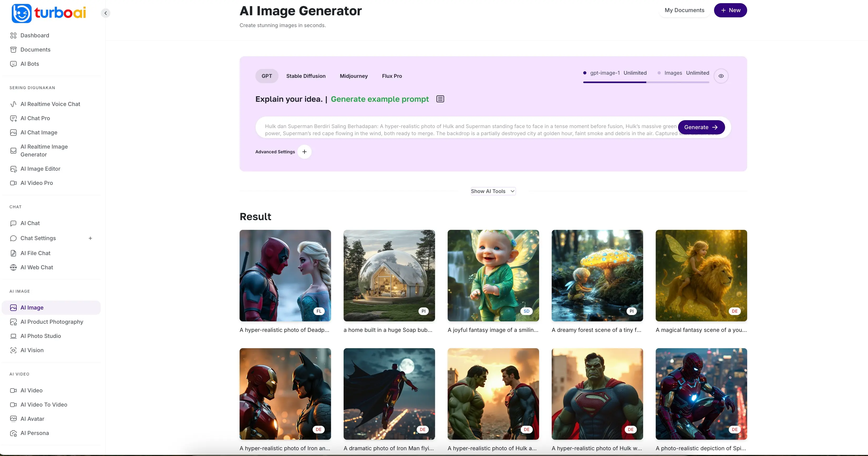The image size is (868, 456).
Task: Open the Deadpool and Elsa thumbnail
Action: point(285,276)
